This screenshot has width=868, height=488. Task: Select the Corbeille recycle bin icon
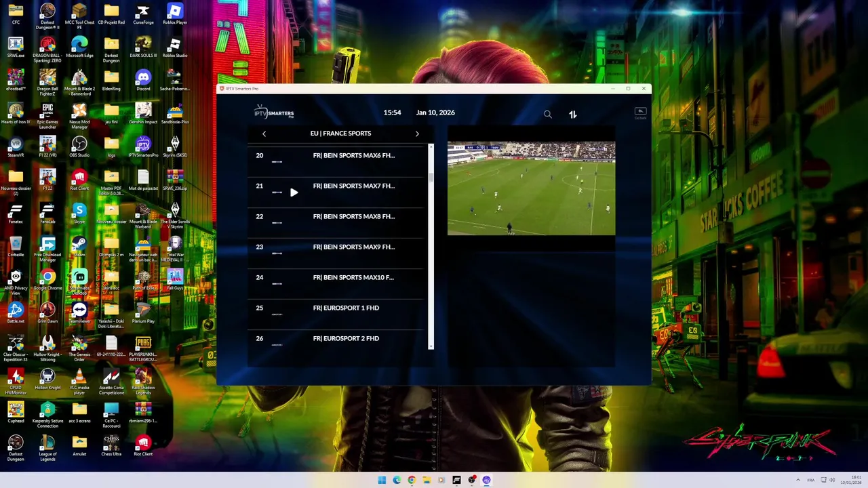click(16, 247)
